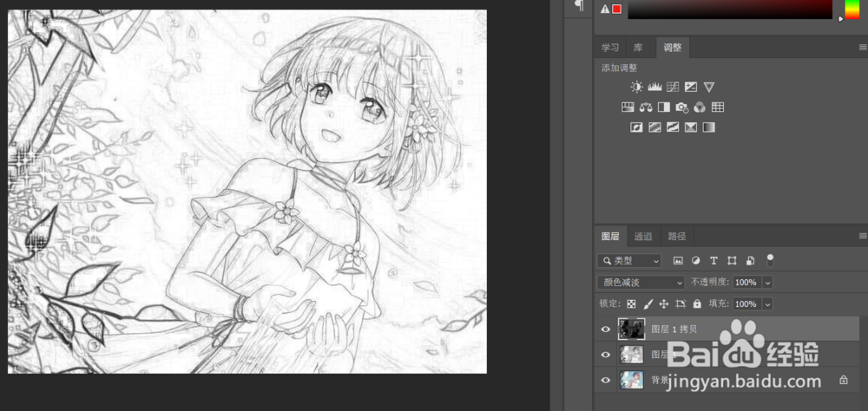This screenshot has width=868, height=411.
Task: Select the 图层 tab
Action: point(610,236)
